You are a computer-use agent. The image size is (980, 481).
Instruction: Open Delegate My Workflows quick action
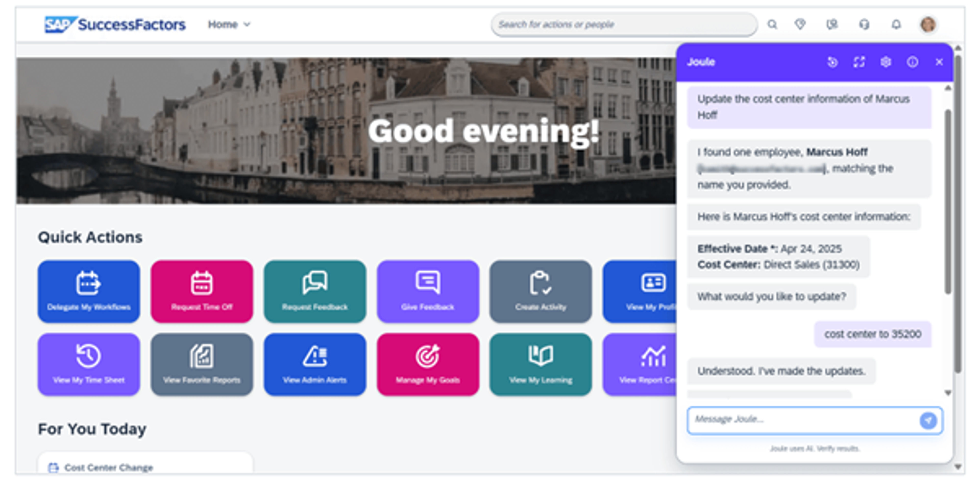pyautogui.click(x=89, y=292)
